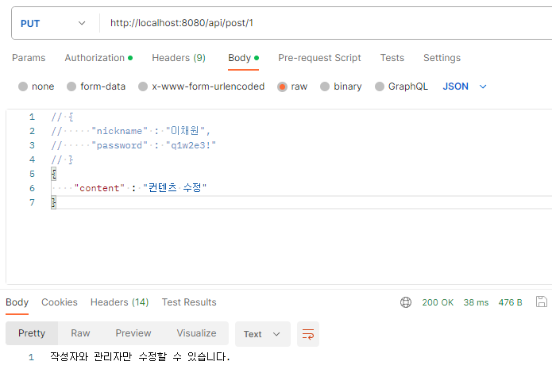Click line number 1 in request editor
This screenshot has height=392, width=552.
pyautogui.click(x=32, y=117)
